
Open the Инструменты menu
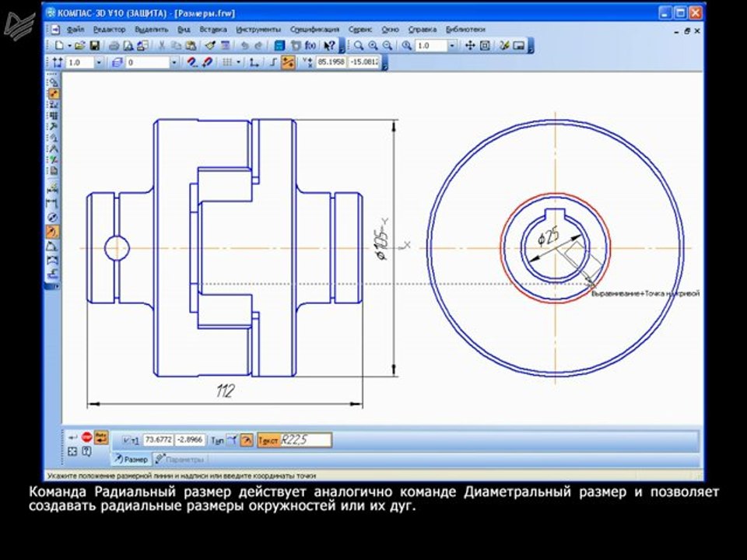(258, 30)
